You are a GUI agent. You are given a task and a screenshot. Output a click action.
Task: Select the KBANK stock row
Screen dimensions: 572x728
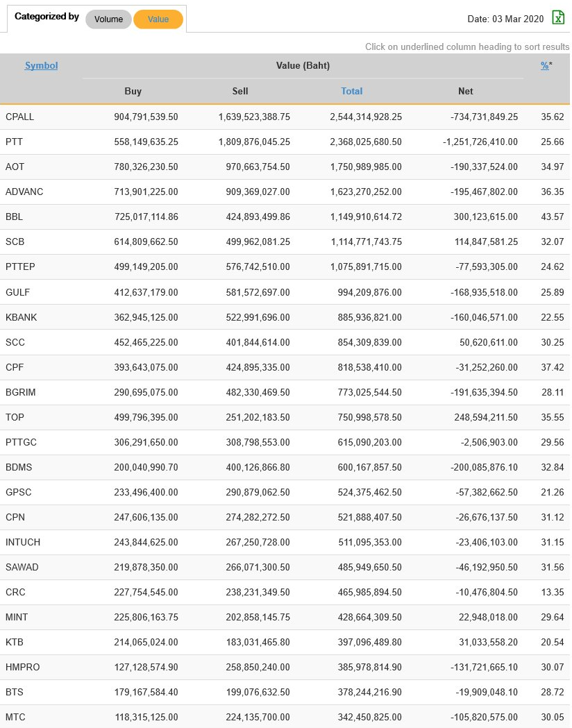click(21, 317)
